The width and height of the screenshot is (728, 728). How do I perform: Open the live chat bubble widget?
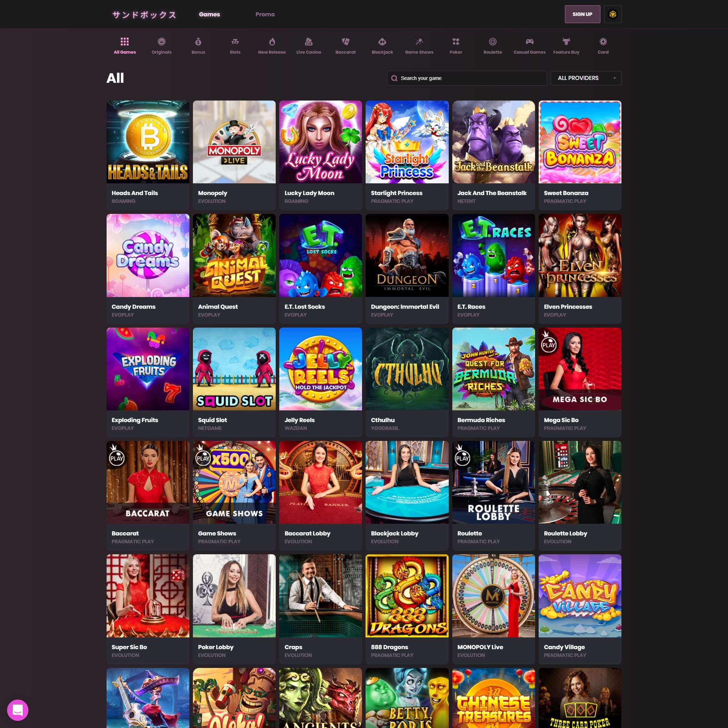(18, 710)
